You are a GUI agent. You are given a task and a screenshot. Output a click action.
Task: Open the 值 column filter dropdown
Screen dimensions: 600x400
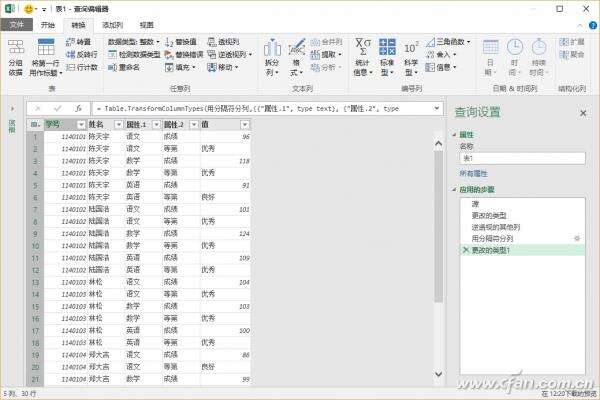click(245, 124)
